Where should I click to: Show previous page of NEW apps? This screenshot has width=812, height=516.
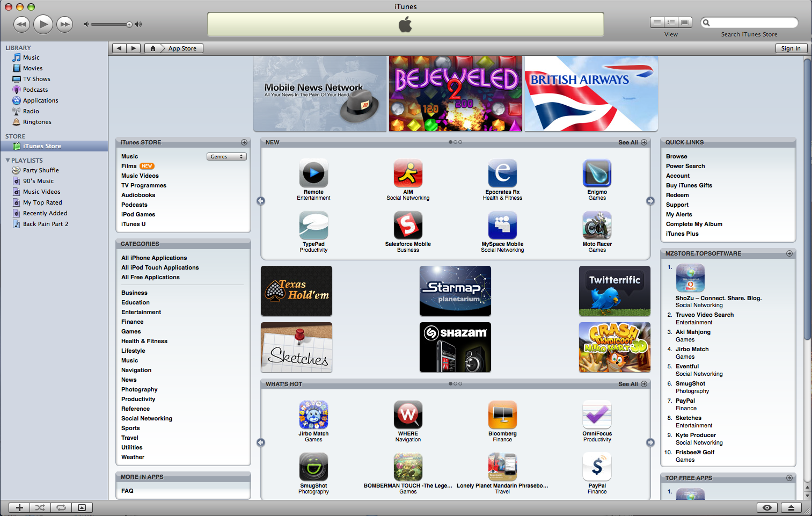coord(261,201)
